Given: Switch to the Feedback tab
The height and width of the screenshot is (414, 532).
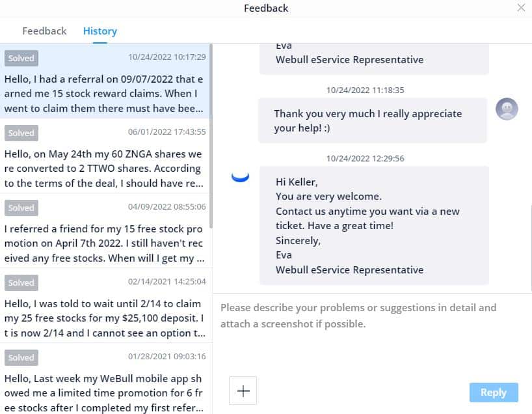Looking at the screenshot, I should pyautogui.click(x=44, y=31).
